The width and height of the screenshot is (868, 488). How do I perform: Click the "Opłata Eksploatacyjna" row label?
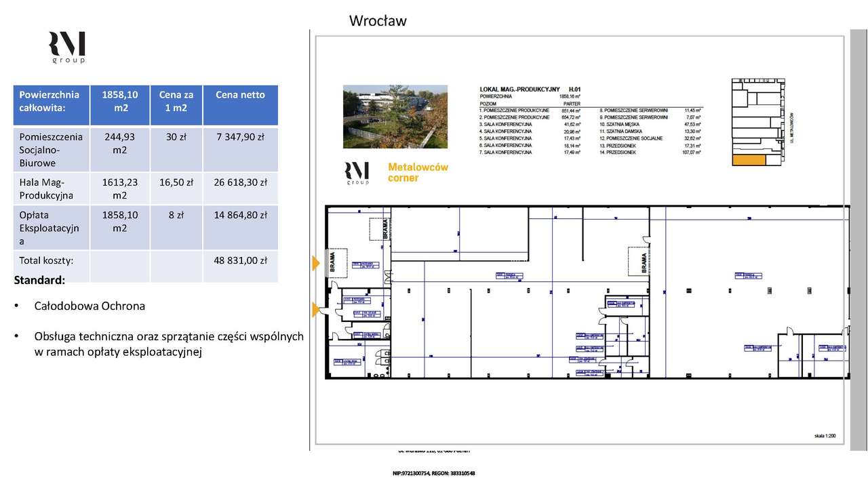[51, 228]
